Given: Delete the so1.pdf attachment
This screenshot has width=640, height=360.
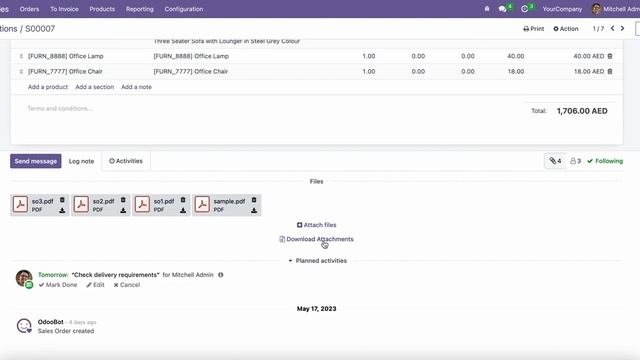Looking at the screenshot, I should [x=183, y=200].
